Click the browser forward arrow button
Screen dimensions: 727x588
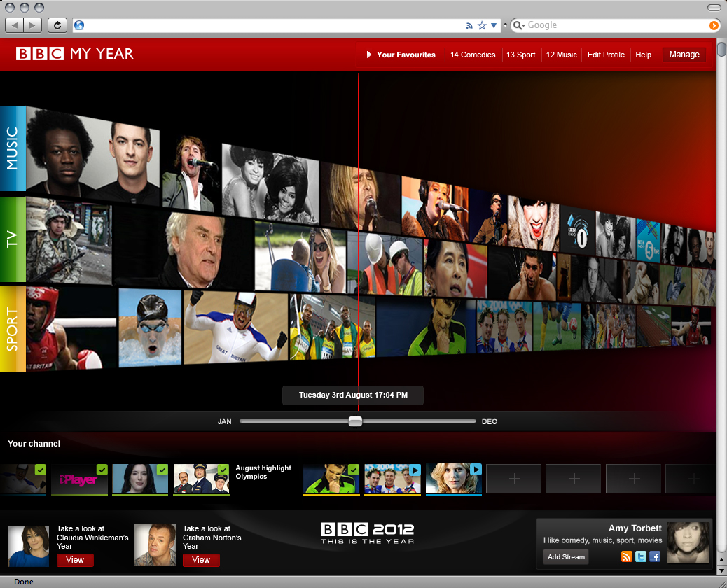32,25
